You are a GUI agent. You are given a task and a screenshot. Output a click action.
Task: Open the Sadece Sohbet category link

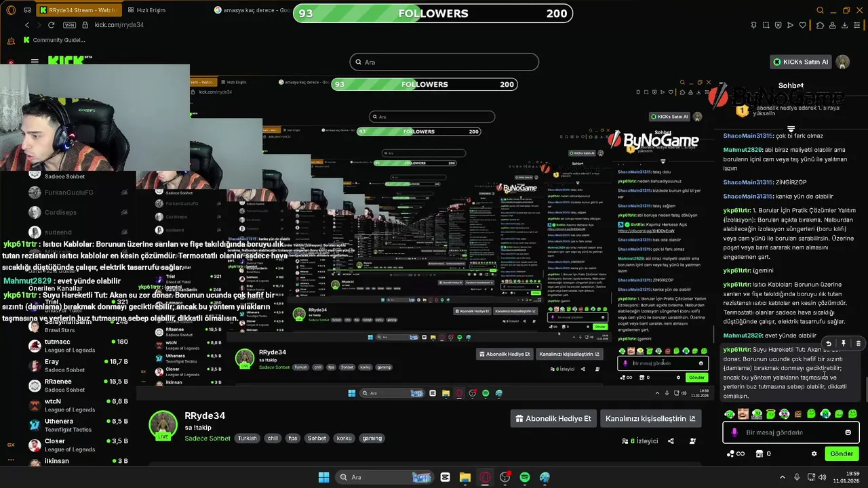pyautogui.click(x=208, y=439)
